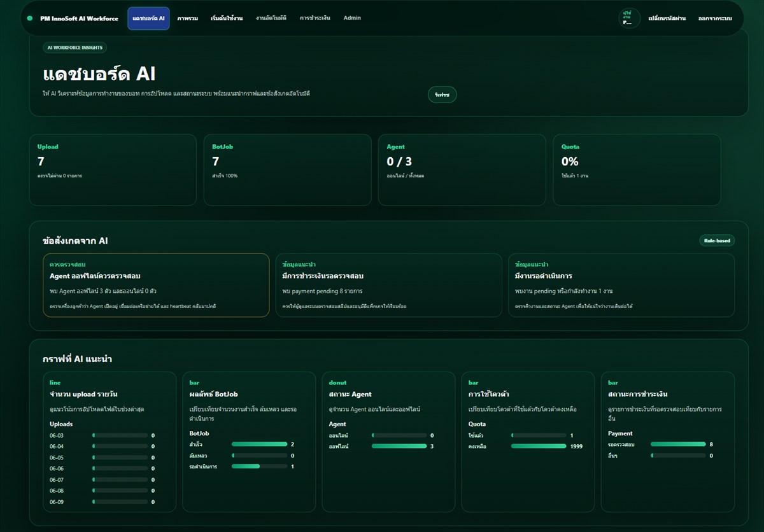Click the Quota 0% card
Viewport: 764px width, 532px height.
click(637, 170)
